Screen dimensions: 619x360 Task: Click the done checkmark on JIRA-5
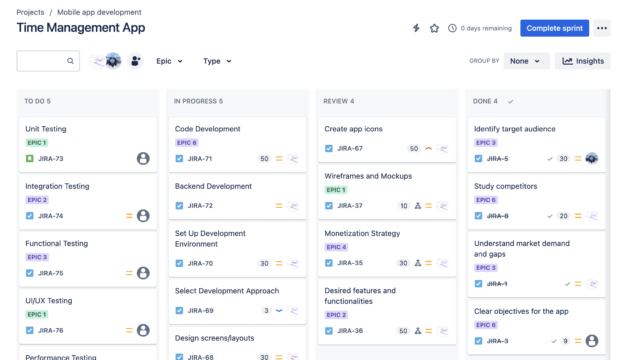click(x=550, y=159)
